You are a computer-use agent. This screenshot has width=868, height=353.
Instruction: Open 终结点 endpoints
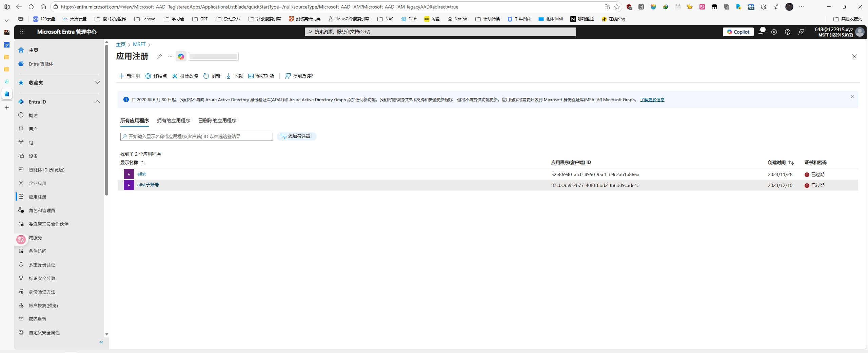[x=156, y=76]
